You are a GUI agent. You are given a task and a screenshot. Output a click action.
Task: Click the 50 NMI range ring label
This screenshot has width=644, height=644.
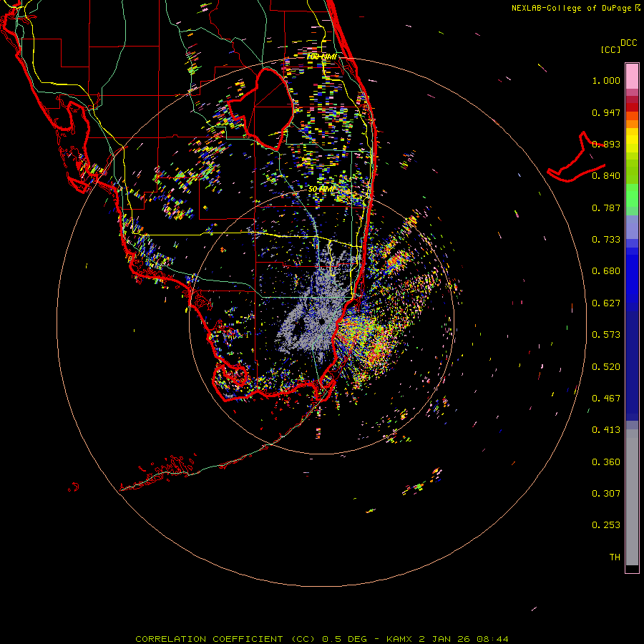point(321,190)
